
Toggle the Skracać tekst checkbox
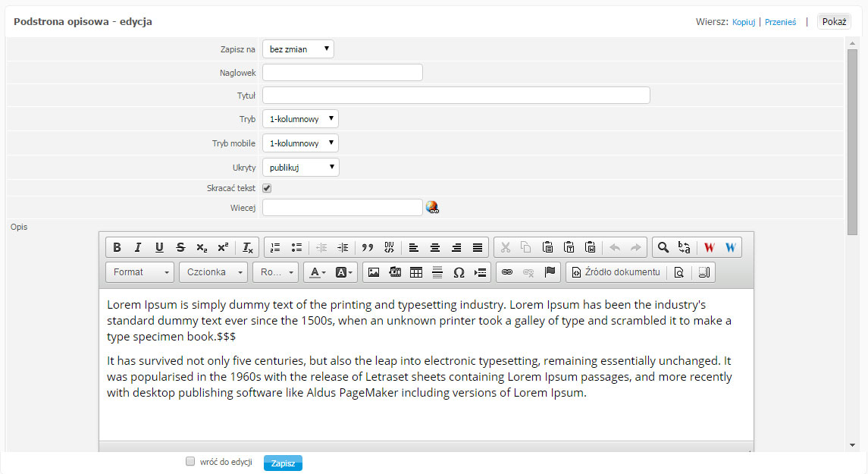click(x=267, y=188)
